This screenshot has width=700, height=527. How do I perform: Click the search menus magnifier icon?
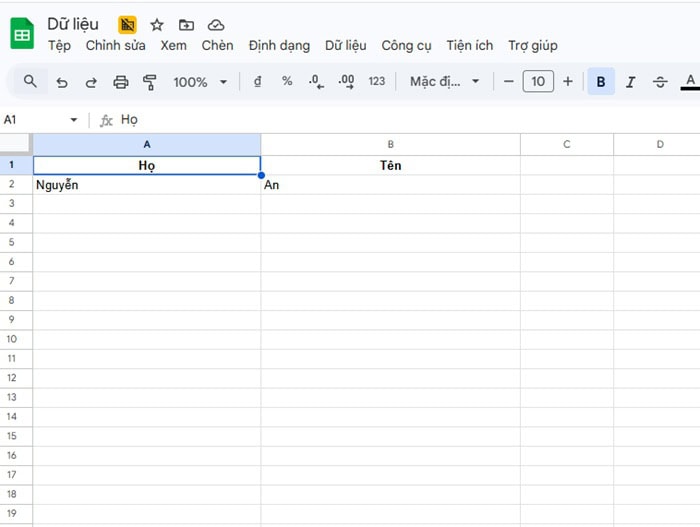[30, 82]
